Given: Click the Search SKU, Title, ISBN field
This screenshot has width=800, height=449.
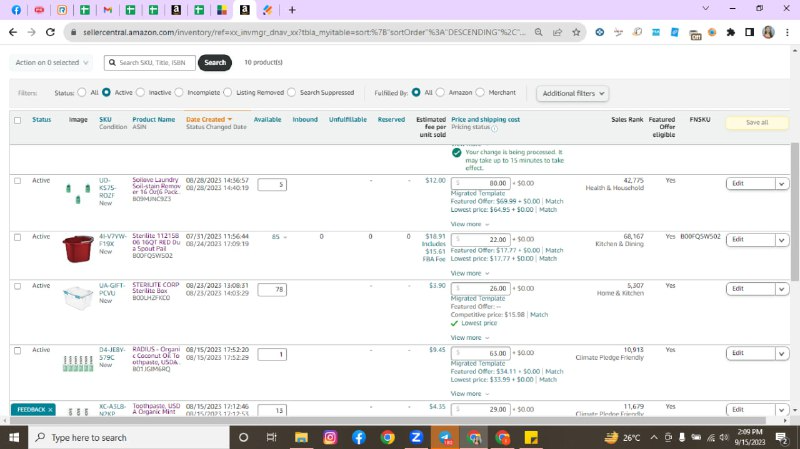Looking at the screenshot, I should [149, 62].
